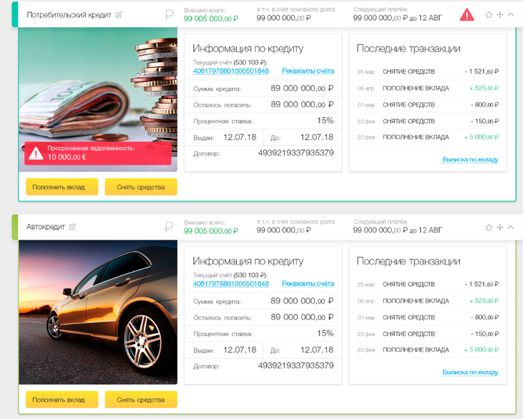The height and width of the screenshot is (420, 524).
Task: Click the ruble icon in Потребительский кредит header
Action: [169, 15]
